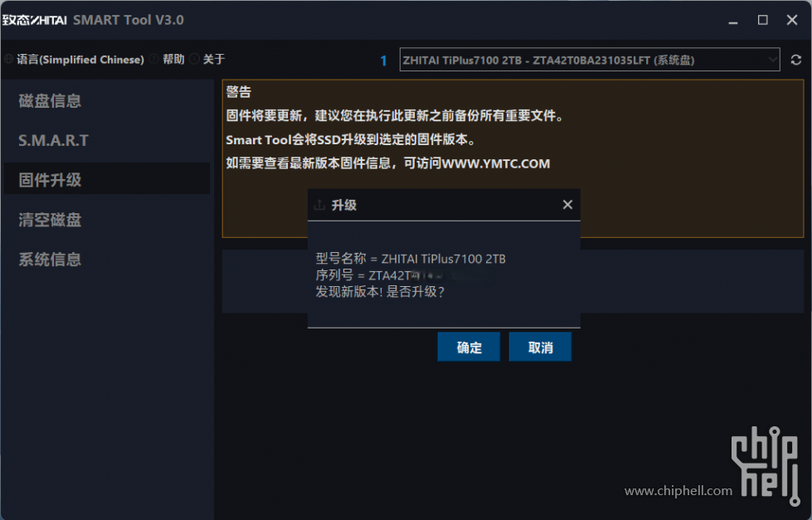Image resolution: width=812 pixels, height=520 pixels.
Task: Click the 警告 heading text
Action: (238, 92)
